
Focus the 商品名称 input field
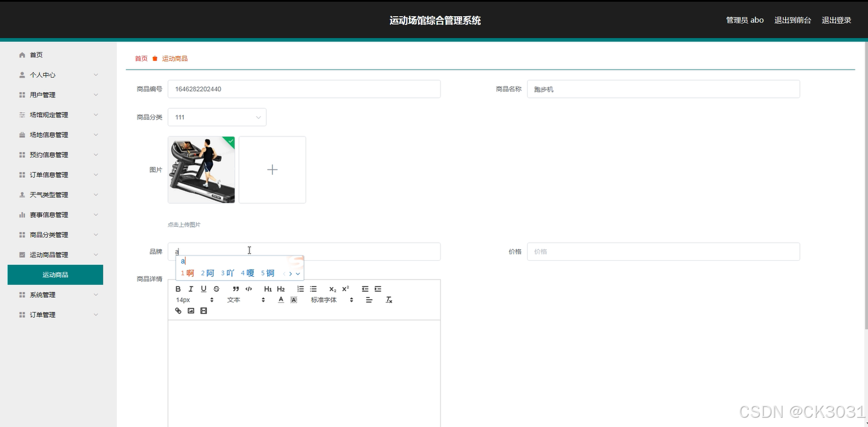[664, 89]
